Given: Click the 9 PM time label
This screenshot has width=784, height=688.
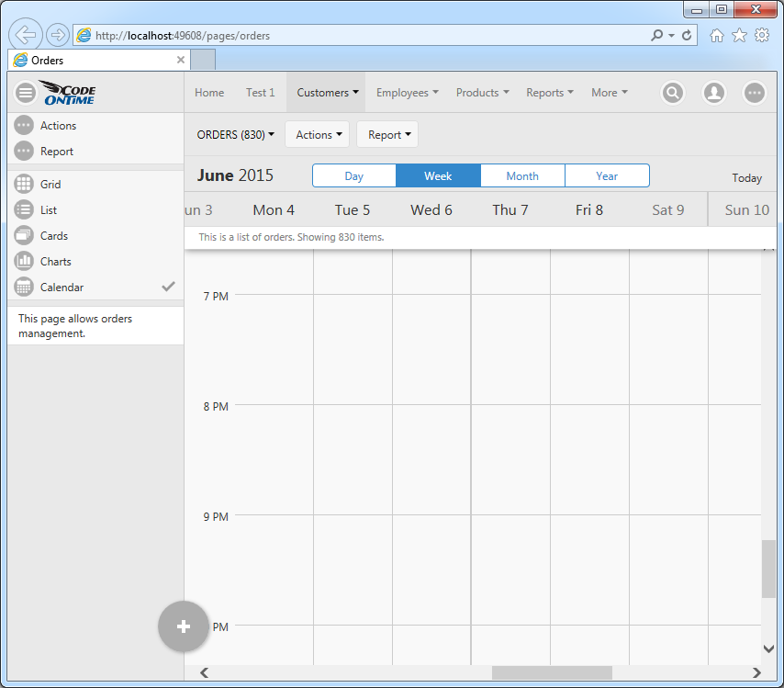Looking at the screenshot, I should [216, 516].
